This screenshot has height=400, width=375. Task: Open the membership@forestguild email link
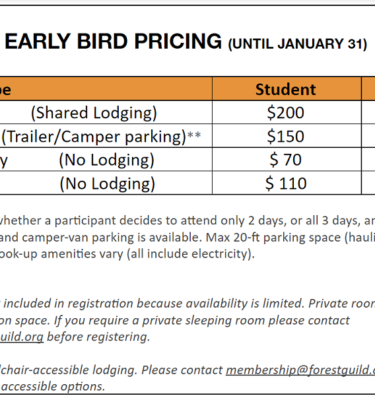tap(300, 370)
